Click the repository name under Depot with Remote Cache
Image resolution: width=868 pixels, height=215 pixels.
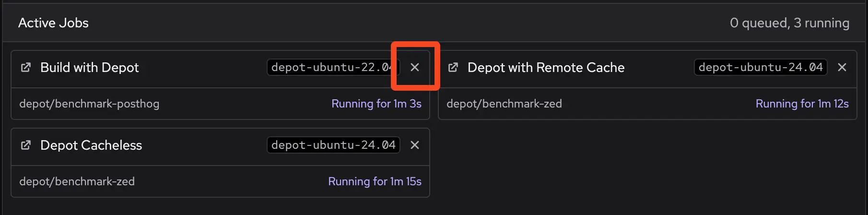coord(504,104)
